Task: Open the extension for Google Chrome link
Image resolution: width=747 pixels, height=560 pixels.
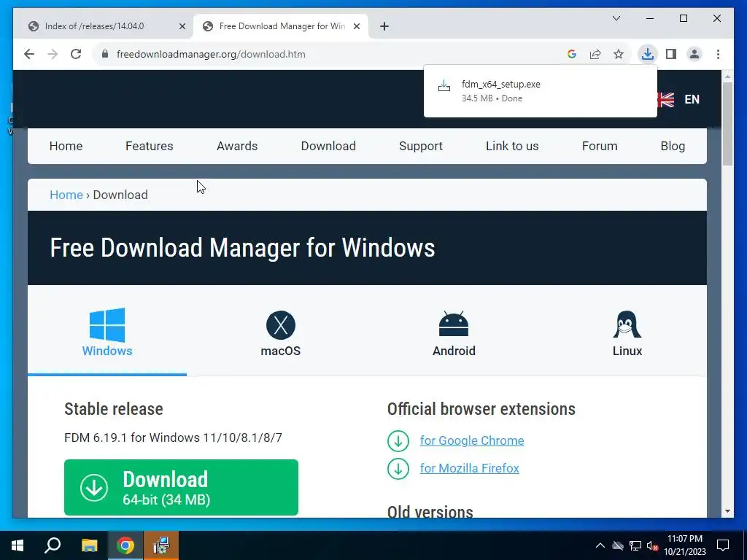Action: [x=472, y=440]
